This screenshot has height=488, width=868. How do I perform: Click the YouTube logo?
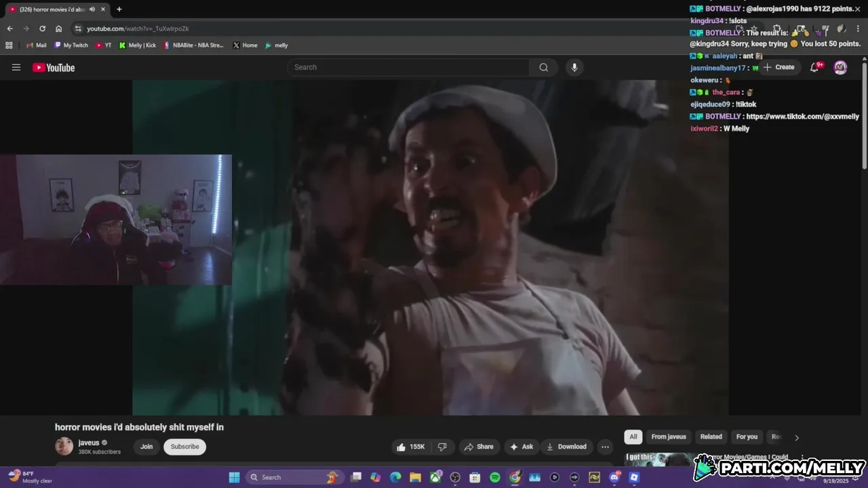(54, 67)
